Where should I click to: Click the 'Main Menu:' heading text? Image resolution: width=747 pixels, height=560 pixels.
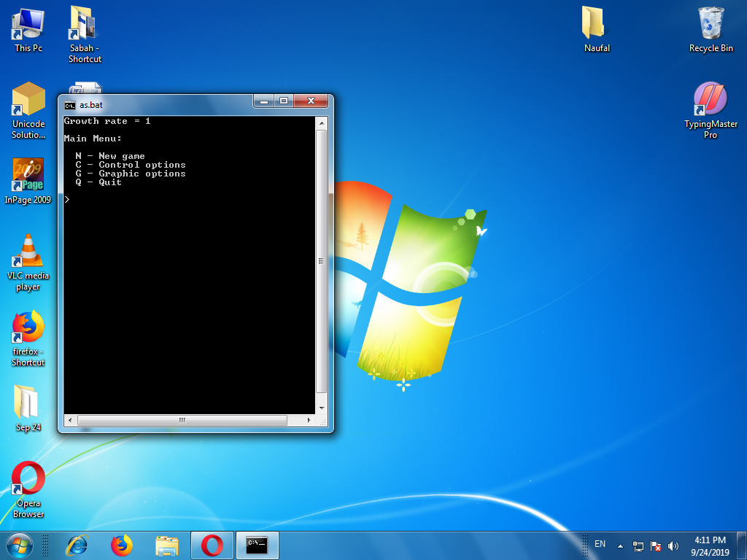pos(93,139)
